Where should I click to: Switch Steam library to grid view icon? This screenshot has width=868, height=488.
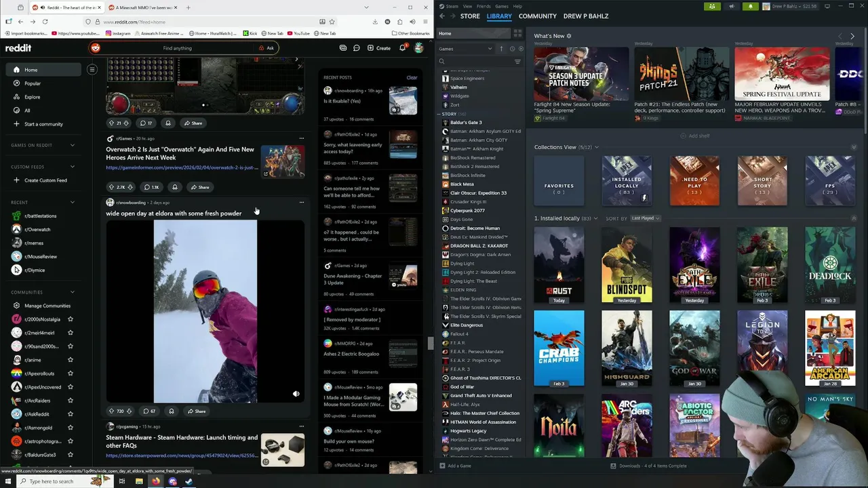[517, 33]
